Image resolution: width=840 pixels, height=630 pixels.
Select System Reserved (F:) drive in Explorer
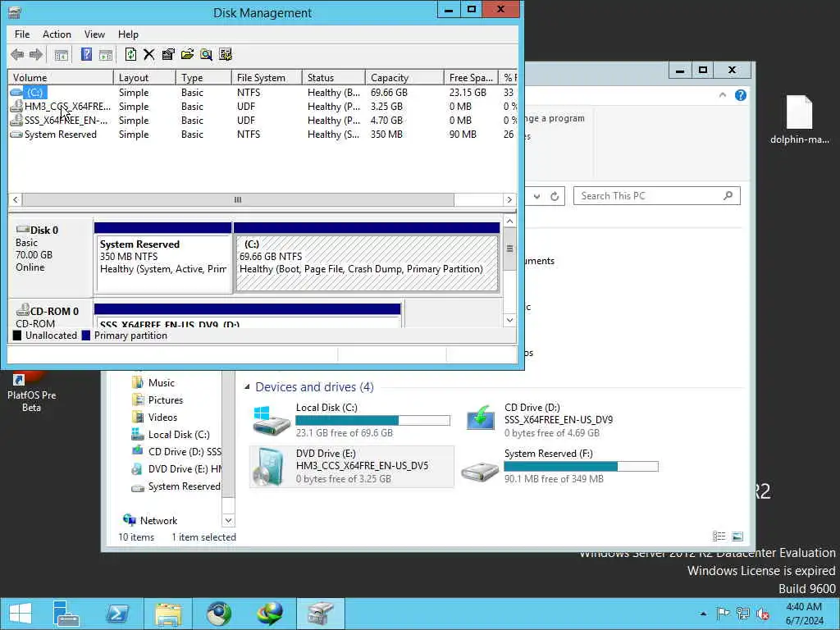pyautogui.click(x=559, y=467)
